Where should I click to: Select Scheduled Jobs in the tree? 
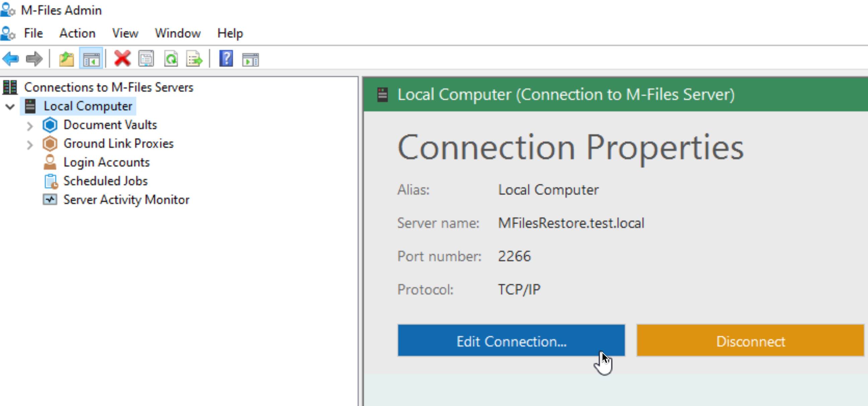(105, 181)
